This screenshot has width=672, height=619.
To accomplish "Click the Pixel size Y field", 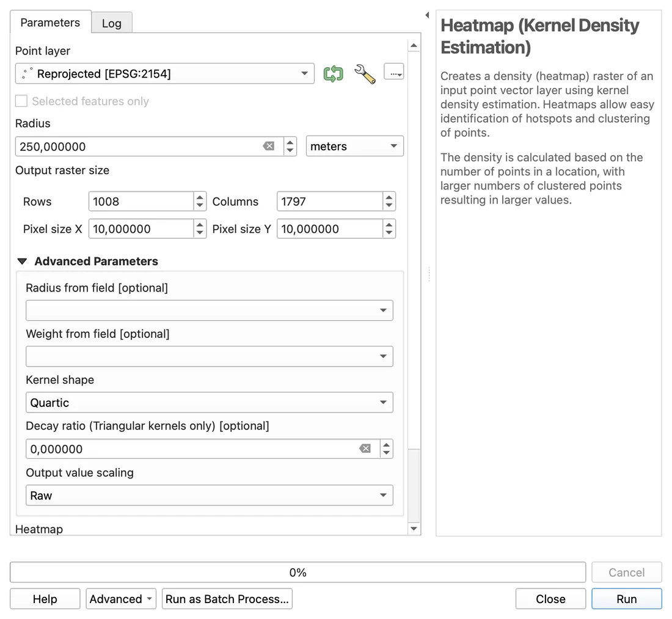I will click(x=329, y=229).
